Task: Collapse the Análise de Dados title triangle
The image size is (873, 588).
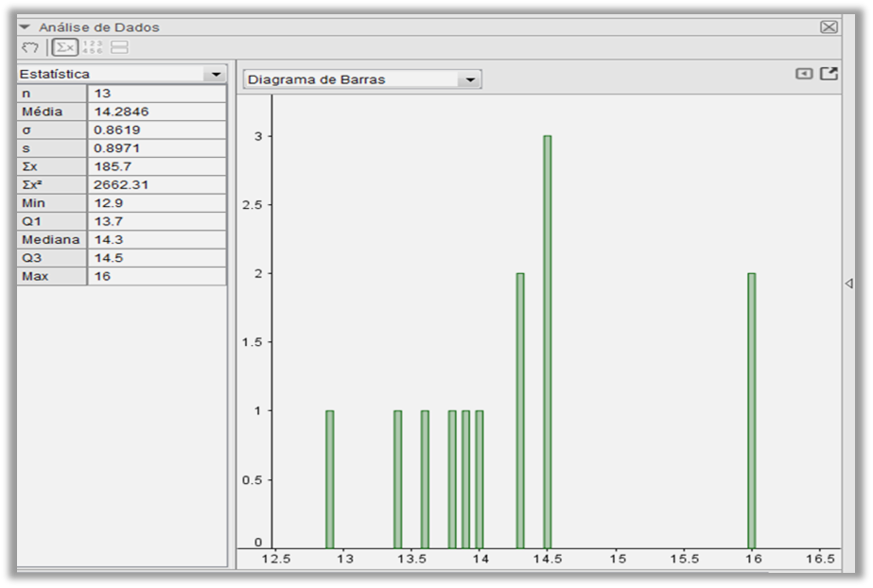Action: [26, 27]
